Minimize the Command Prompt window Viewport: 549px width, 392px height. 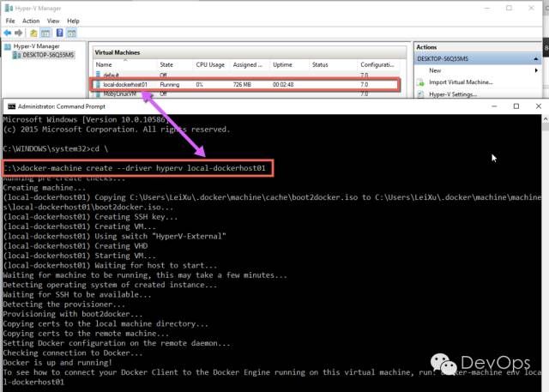pos(494,106)
